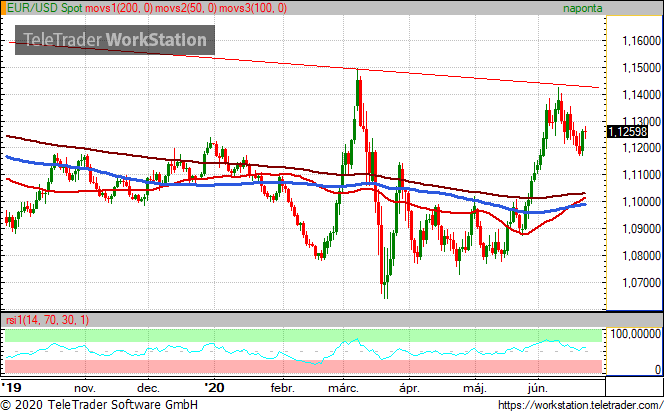The height and width of the screenshot is (413, 664).
Task: Click the RSI oversold red band
Action: click(303, 366)
